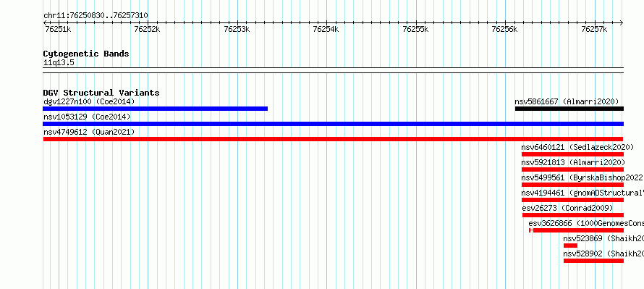Screen dimensions: 644x289
Task: Click the 76256k ruler tick label
Action: (504, 29)
